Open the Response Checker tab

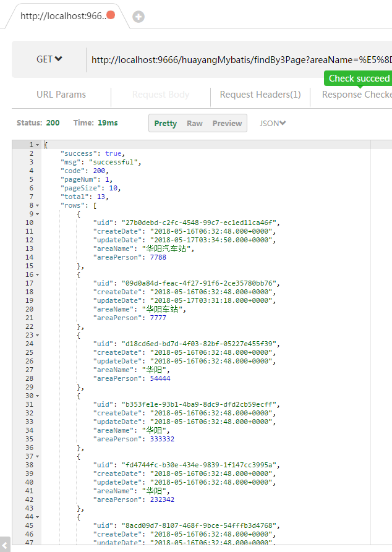tap(356, 95)
